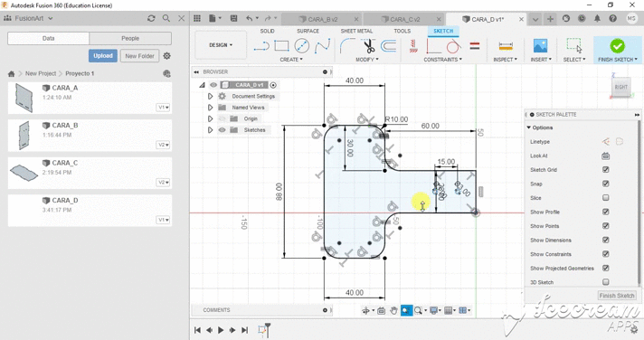Click the Look At icon in Sketch Palette
644x340 pixels.
[606, 156]
